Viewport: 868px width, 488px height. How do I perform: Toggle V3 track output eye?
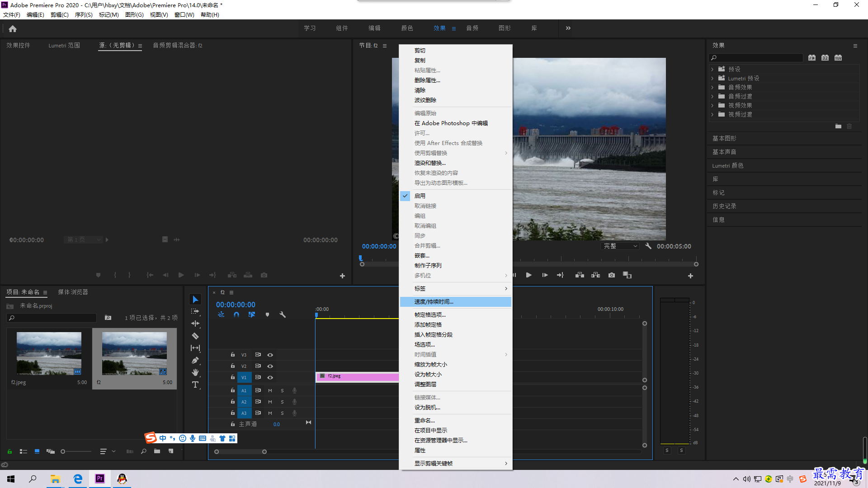[270, 355]
